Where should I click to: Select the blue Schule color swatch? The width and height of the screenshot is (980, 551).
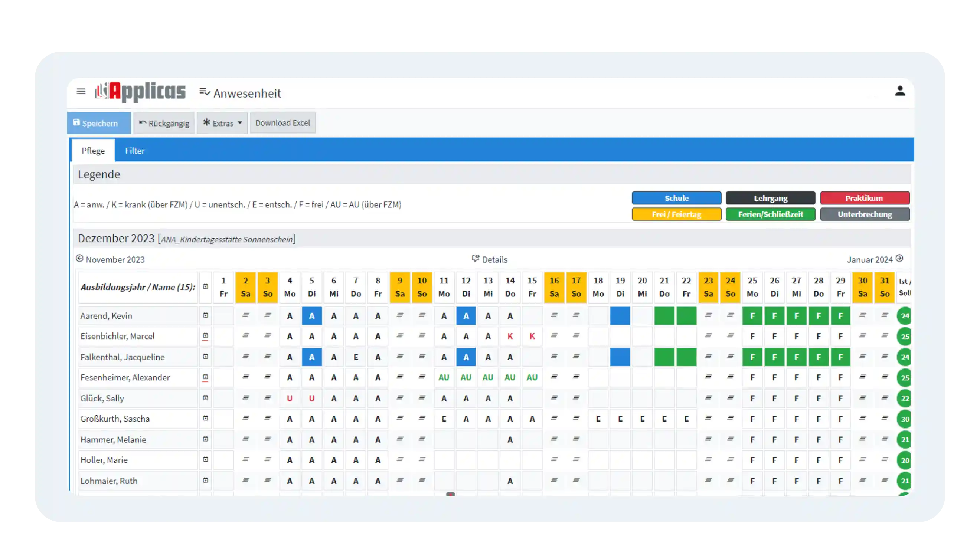click(x=676, y=198)
